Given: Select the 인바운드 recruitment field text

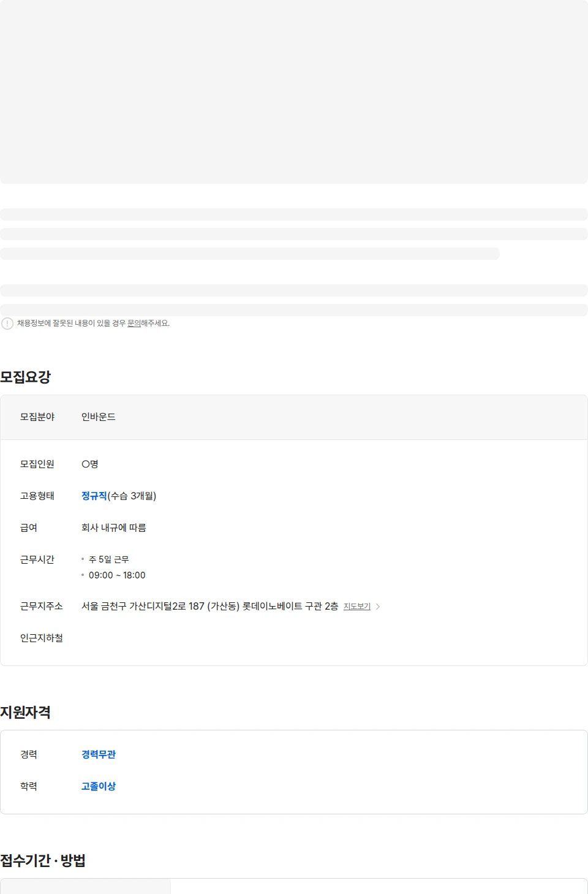Looking at the screenshot, I should click(x=99, y=417).
